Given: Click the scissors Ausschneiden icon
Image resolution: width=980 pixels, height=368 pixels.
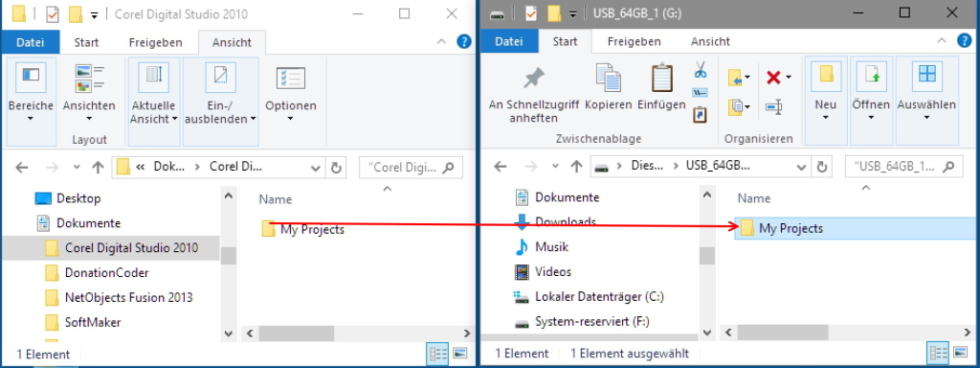Looking at the screenshot, I should tap(700, 69).
